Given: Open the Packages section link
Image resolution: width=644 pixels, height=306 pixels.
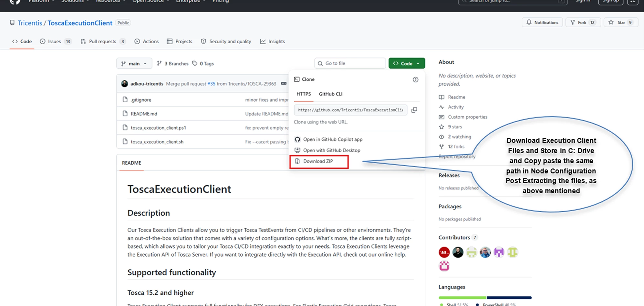Looking at the screenshot, I should click(450, 207).
